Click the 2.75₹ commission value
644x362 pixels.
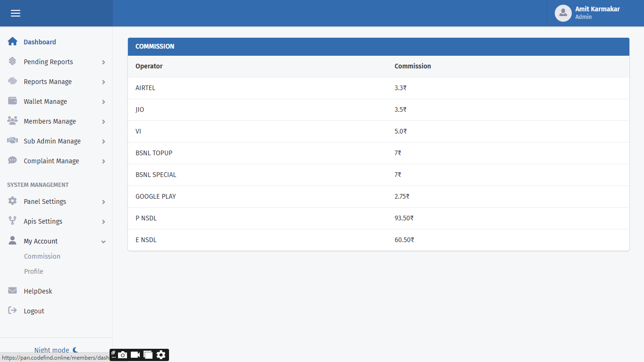tap(402, 196)
